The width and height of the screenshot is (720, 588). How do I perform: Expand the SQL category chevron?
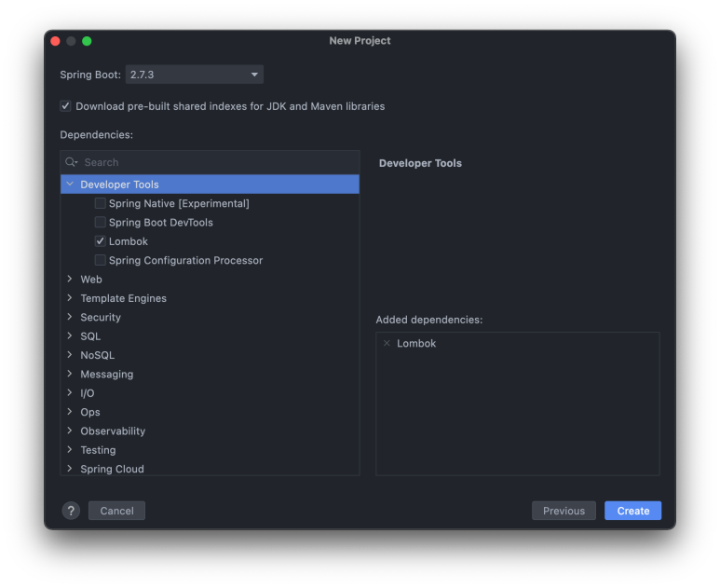[x=70, y=335]
